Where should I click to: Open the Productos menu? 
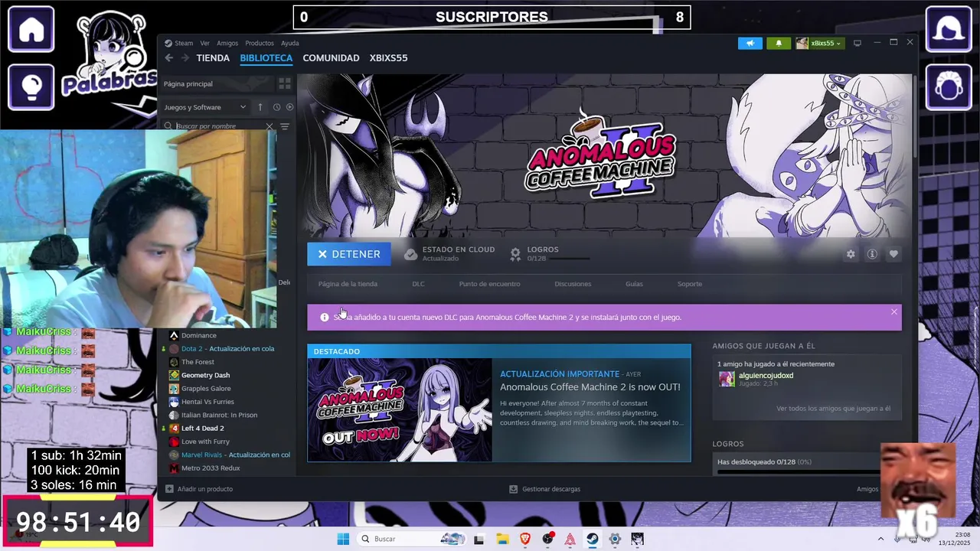260,43
